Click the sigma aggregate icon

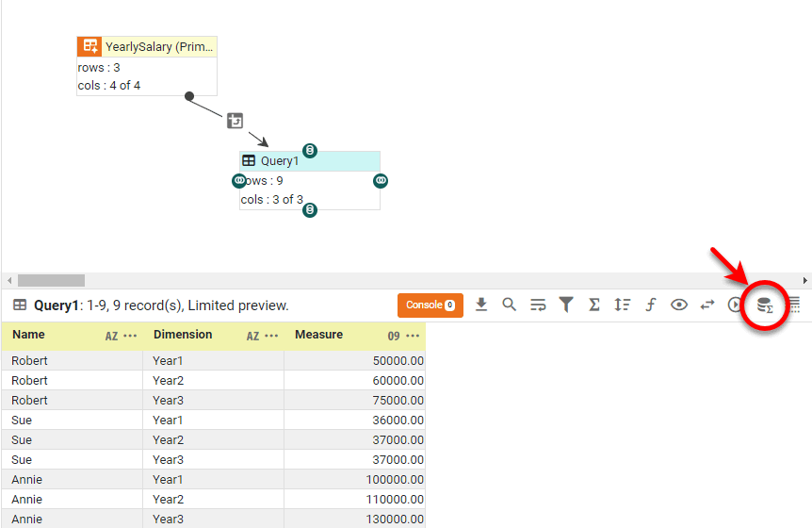594,305
